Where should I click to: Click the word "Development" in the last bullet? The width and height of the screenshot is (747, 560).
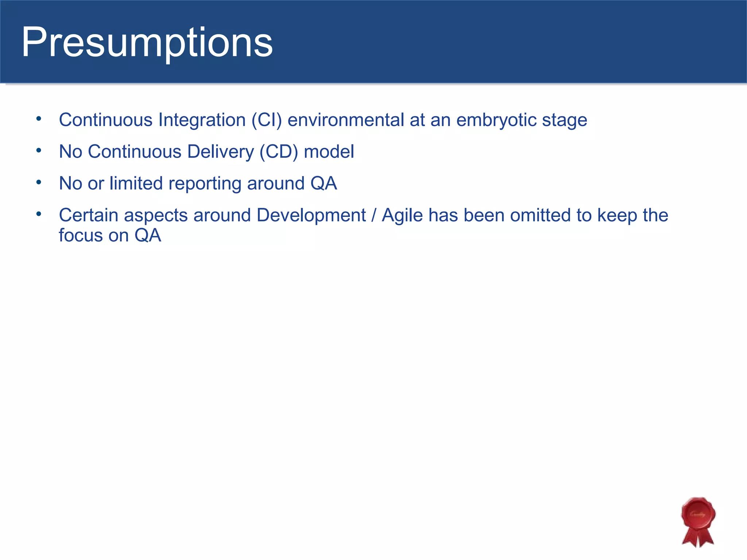311,215
